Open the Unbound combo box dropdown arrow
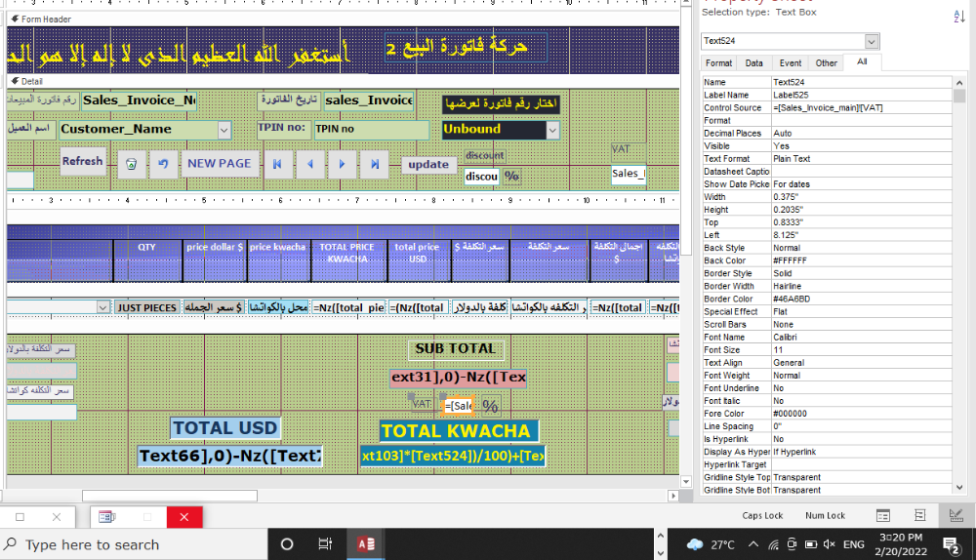 [552, 130]
